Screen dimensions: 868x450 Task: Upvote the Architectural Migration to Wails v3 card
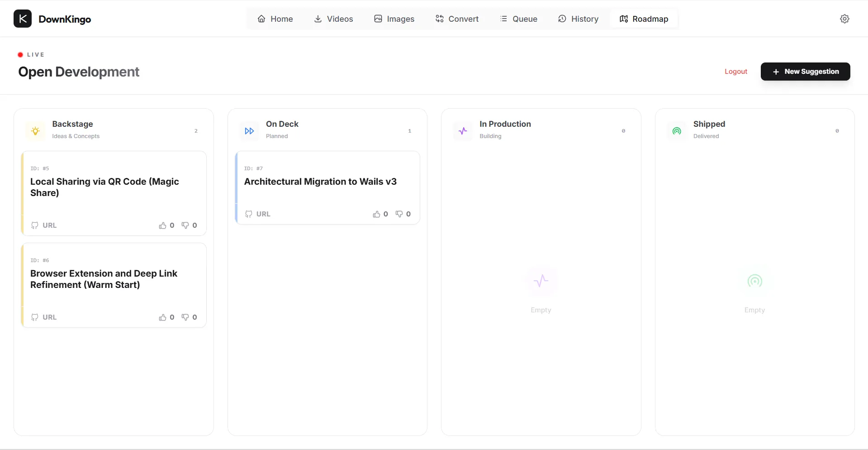380,214
